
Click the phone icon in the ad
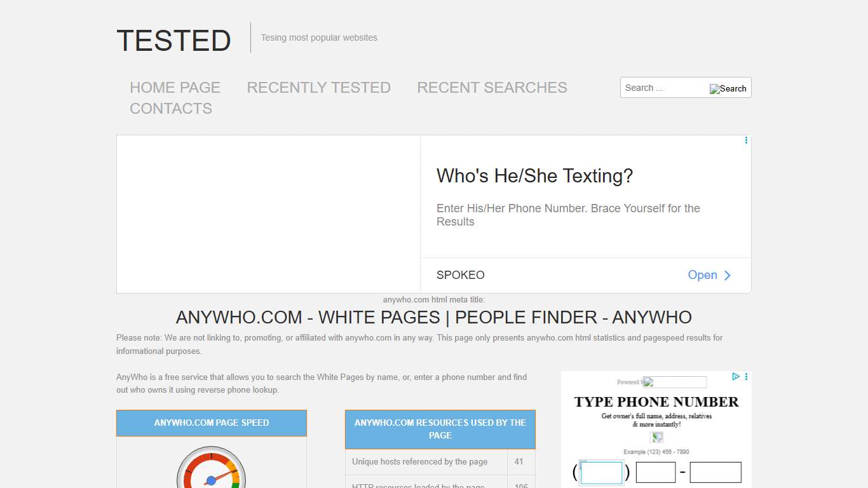[656, 437]
